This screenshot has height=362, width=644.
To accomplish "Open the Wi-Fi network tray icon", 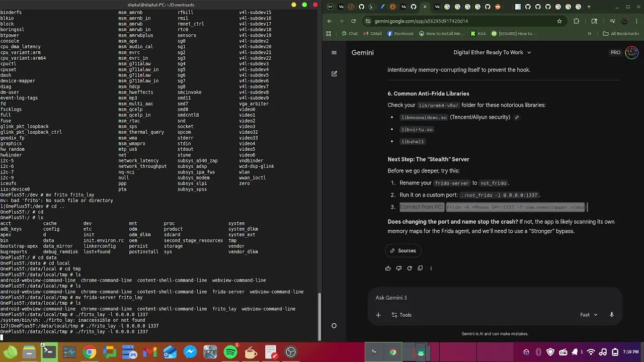I will click(591, 352).
